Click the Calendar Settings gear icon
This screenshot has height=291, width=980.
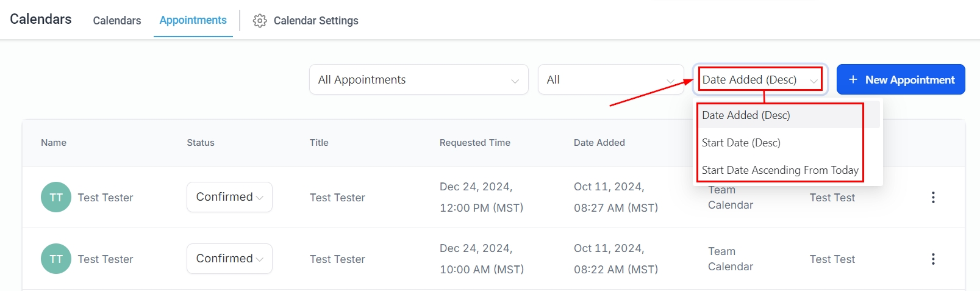point(260,21)
